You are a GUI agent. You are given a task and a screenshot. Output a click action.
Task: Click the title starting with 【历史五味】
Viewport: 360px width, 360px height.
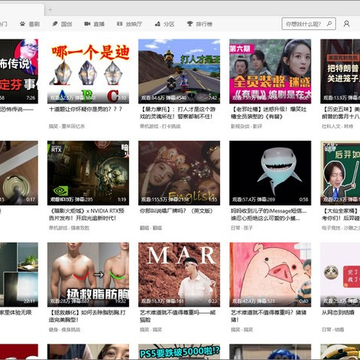341,113
